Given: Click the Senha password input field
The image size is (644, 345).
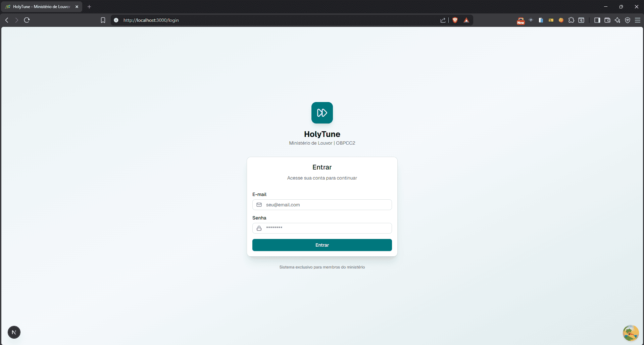Looking at the screenshot, I should click(x=322, y=228).
